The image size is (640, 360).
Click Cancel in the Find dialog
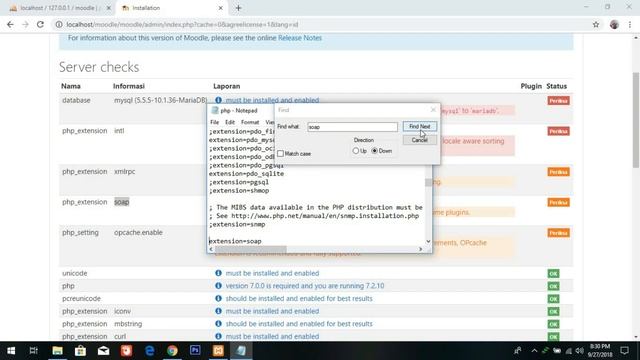click(420, 140)
